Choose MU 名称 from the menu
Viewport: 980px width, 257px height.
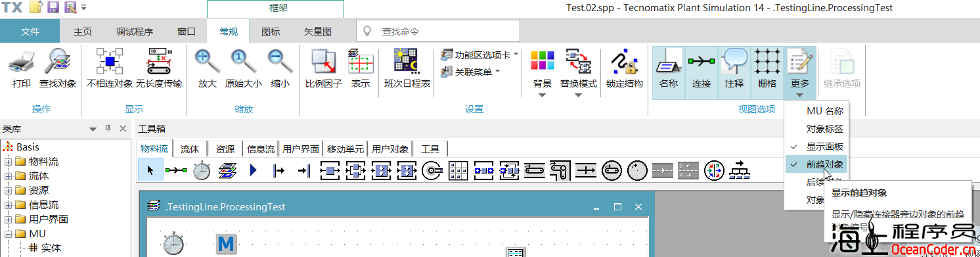(x=825, y=111)
